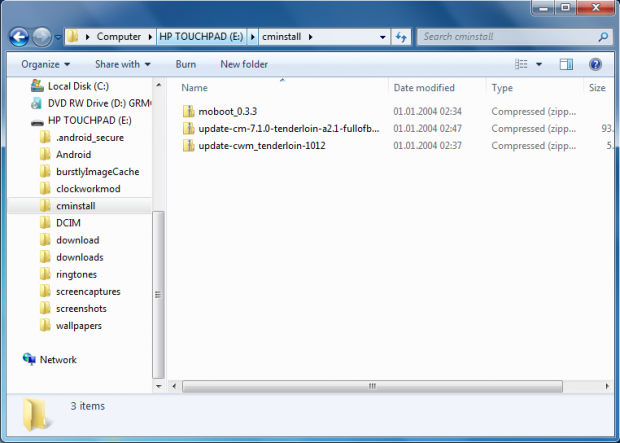Open the Organize dropdown menu
This screenshot has width=620, height=443.
45,64
